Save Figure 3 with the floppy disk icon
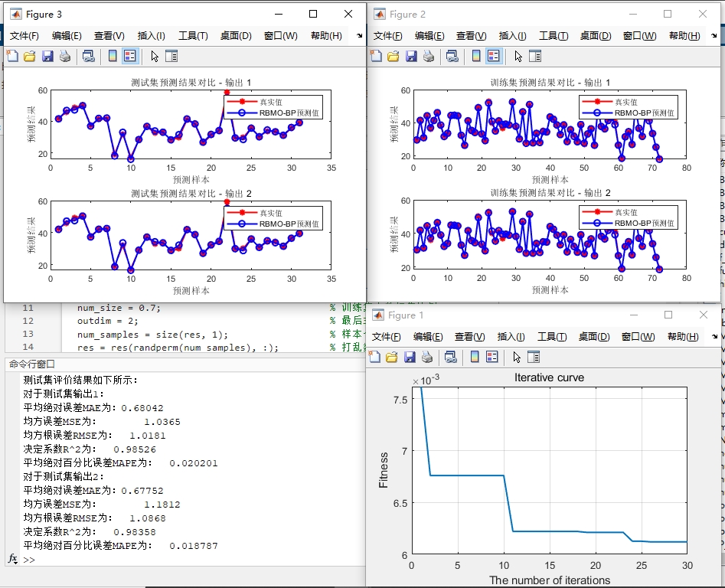Viewport: 725px width, 588px height. coord(47,56)
